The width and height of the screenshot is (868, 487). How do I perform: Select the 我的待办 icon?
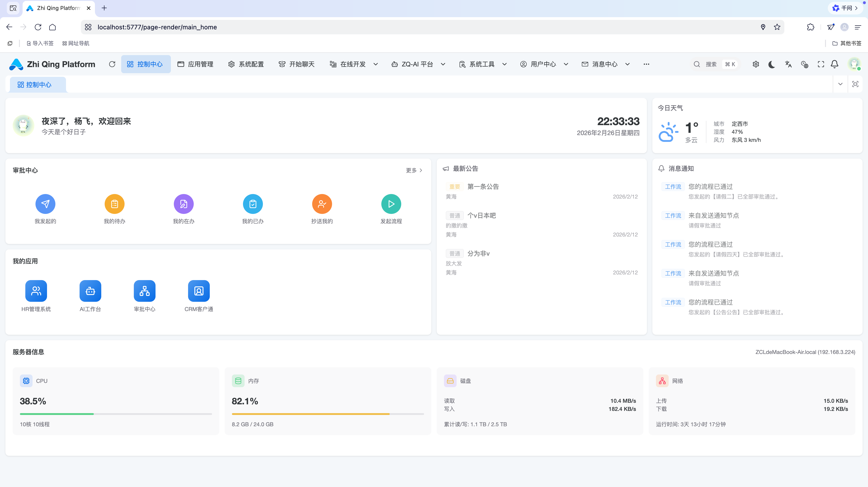114,204
